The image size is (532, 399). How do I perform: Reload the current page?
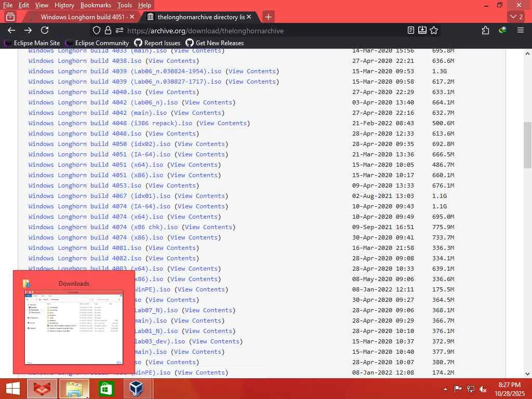click(45, 30)
